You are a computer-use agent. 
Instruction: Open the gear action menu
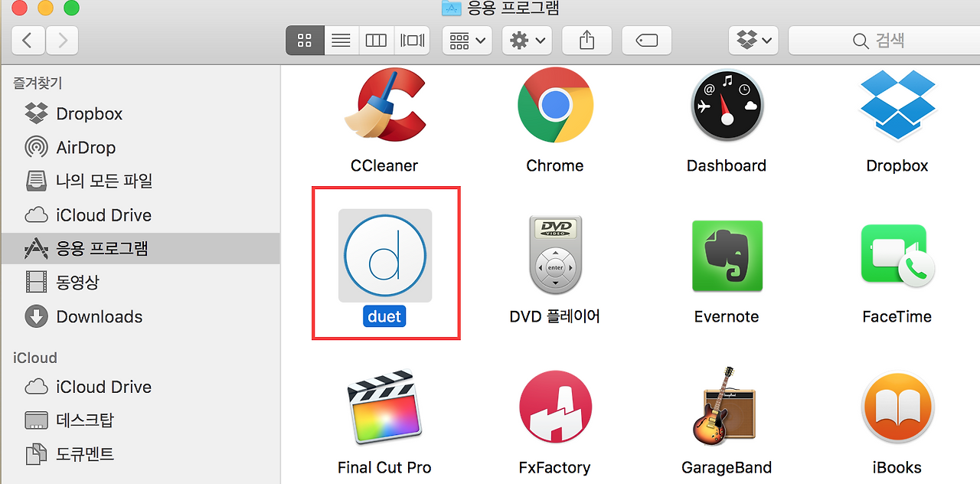click(x=527, y=41)
